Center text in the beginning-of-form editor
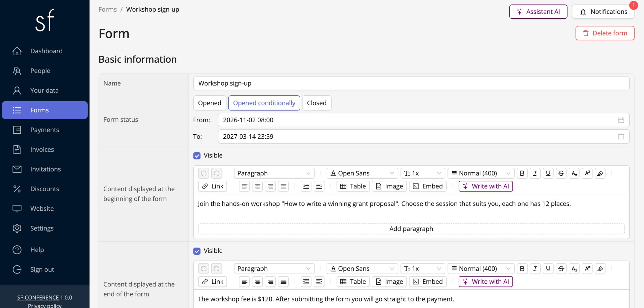This screenshot has height=308, width=644. point(257,186)
